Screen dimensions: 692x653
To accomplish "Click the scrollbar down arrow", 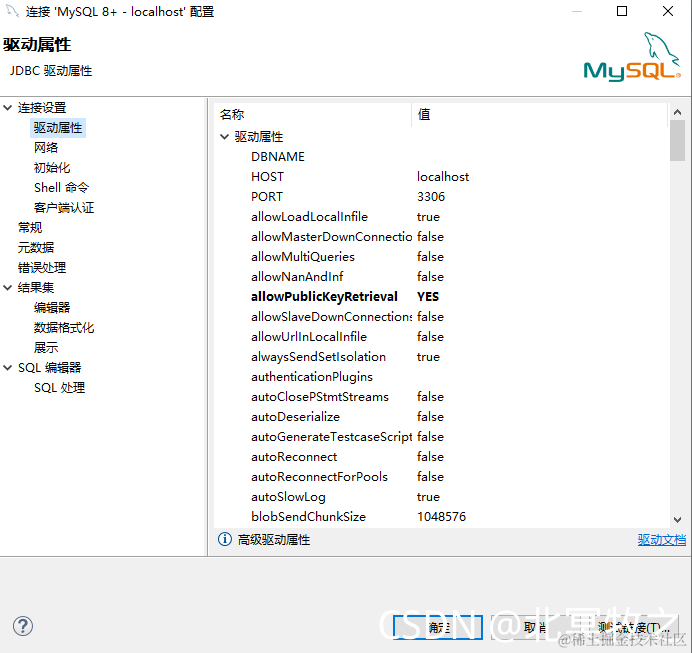I will pos(677,520).
